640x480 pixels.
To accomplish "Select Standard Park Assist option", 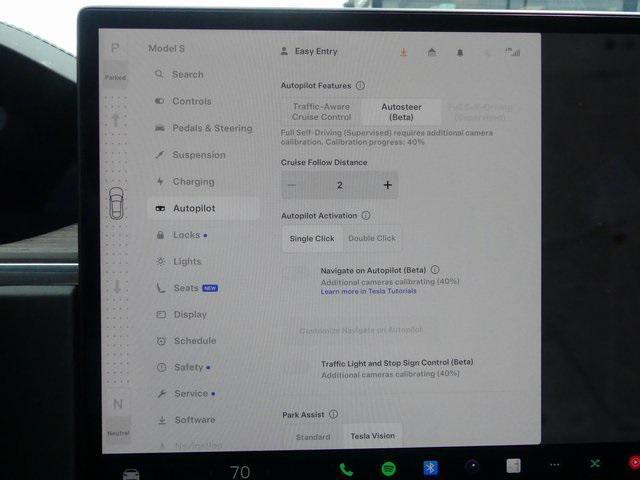I will pos(313,437).
